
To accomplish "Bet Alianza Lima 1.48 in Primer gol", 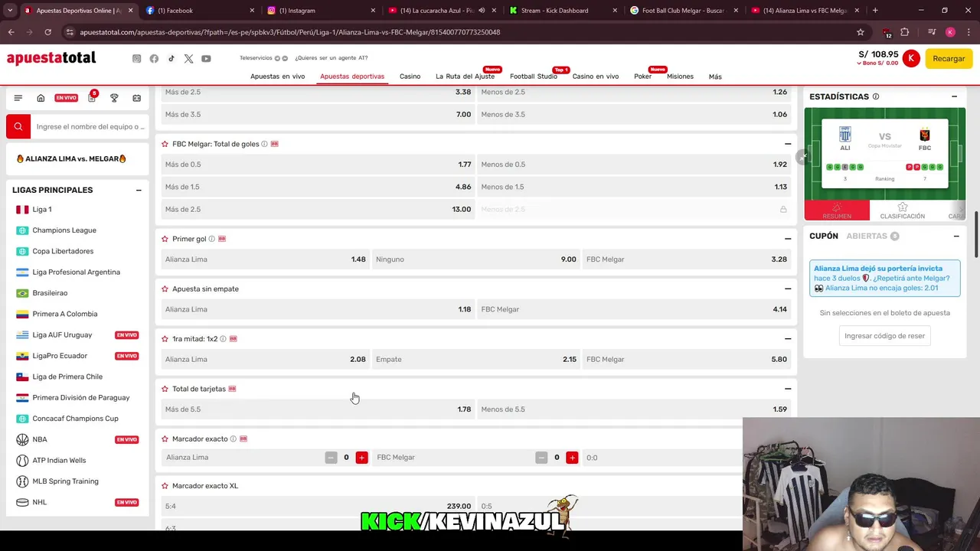I will tap(265, 259).
